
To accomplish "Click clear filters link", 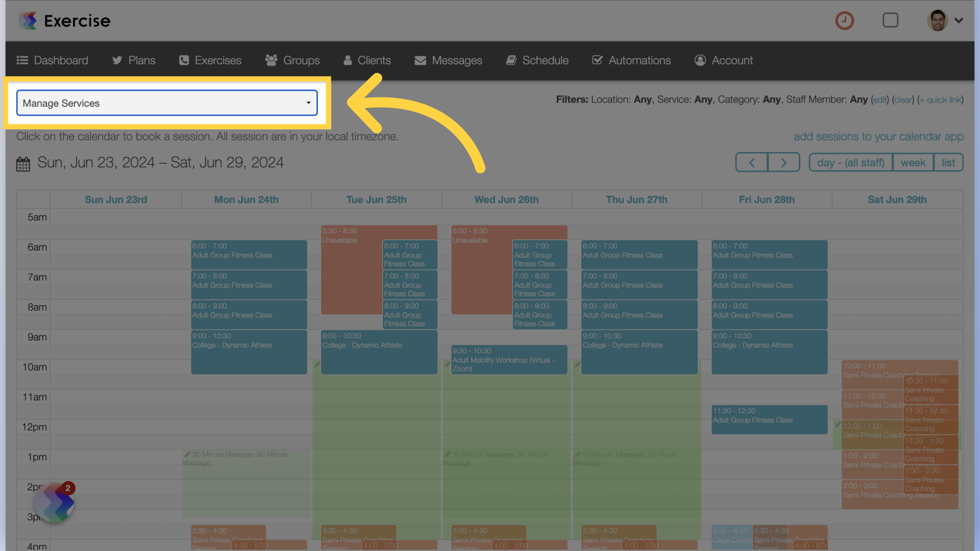I will click(x=902, y=101).
